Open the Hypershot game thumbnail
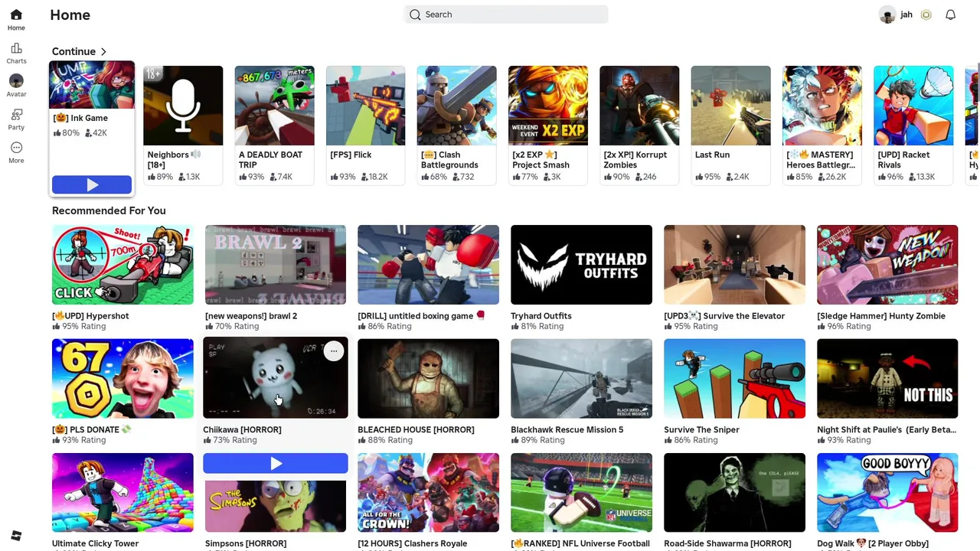Image resolution: width=980 pixels, height=551 pixels. [122, 265]
